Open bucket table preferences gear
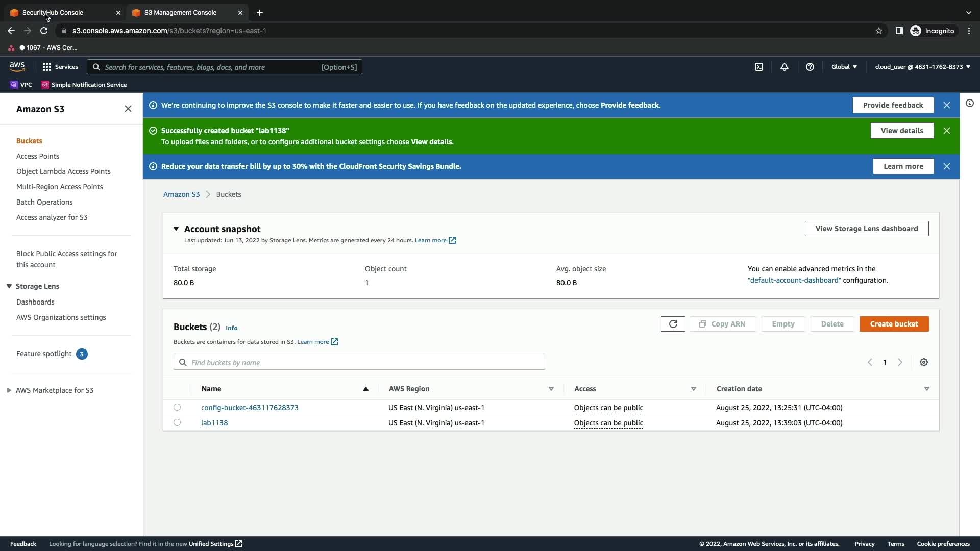Screen dimensions: 980x551 (x=924, y=362)
